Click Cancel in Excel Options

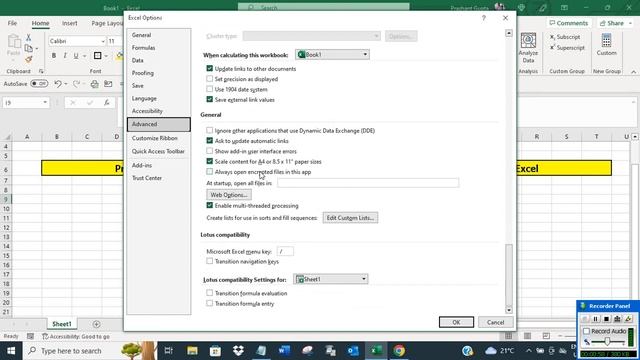pos(496,322)
